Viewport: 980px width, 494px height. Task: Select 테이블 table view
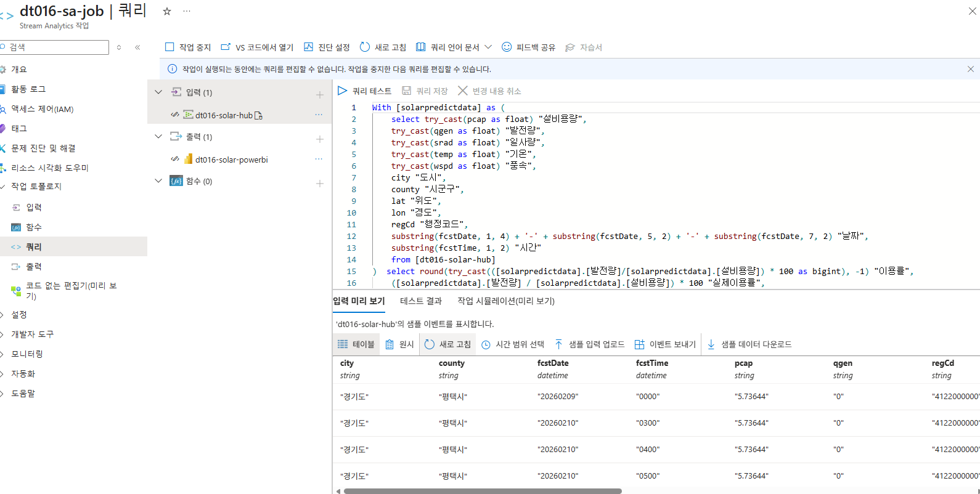point(356,344)
